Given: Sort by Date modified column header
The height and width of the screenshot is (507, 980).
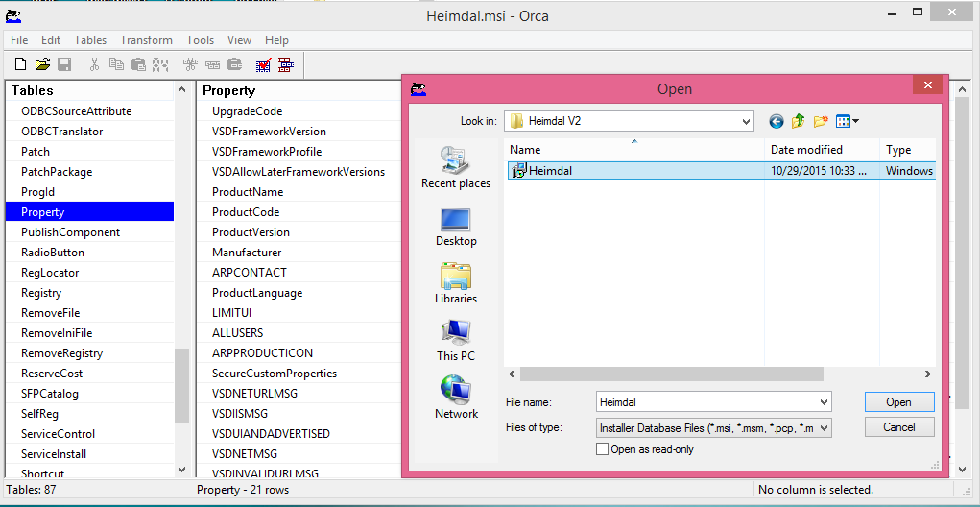Looking at the screenshot, I should 822,150.
